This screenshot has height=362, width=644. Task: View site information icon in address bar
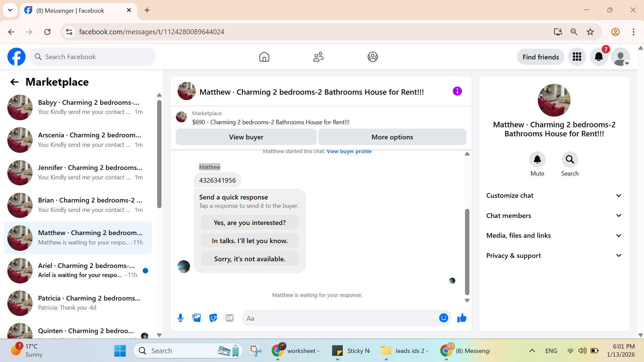69,32
